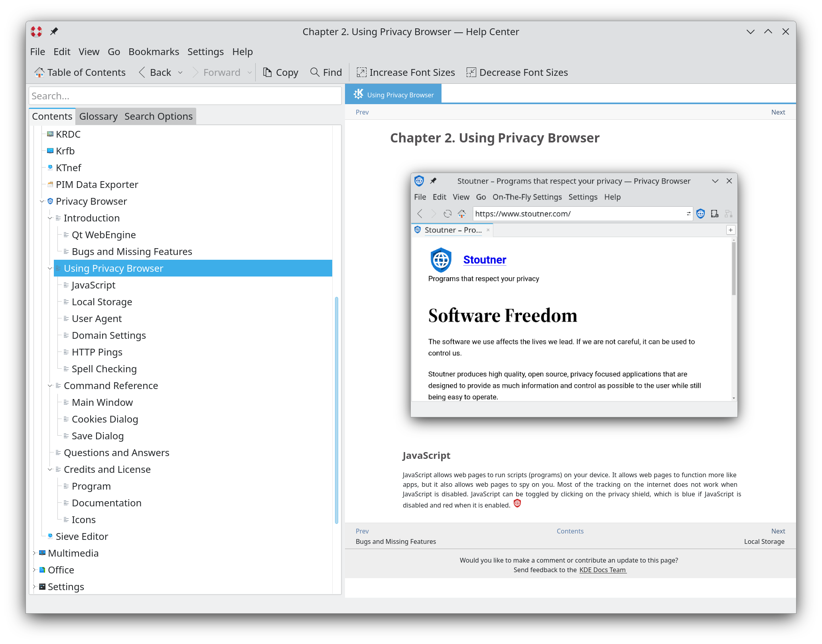Click the Forward arrow icon
Viewport: 822px width, 644px height.
(x=195, y=72)
